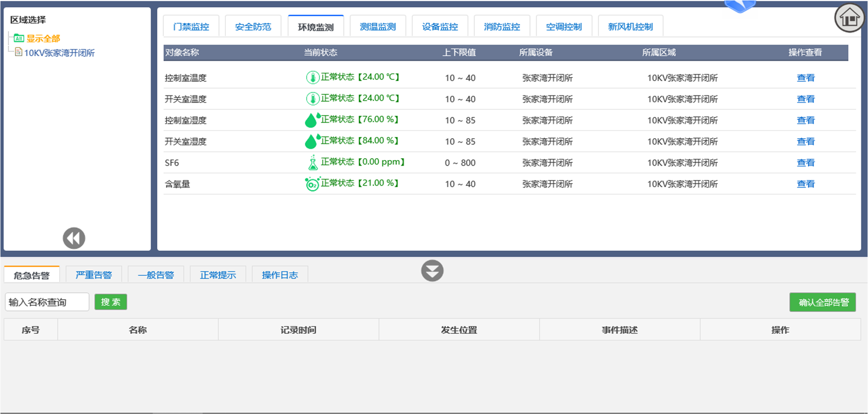Click the 当前状态 column header

(x=320, y=52)
